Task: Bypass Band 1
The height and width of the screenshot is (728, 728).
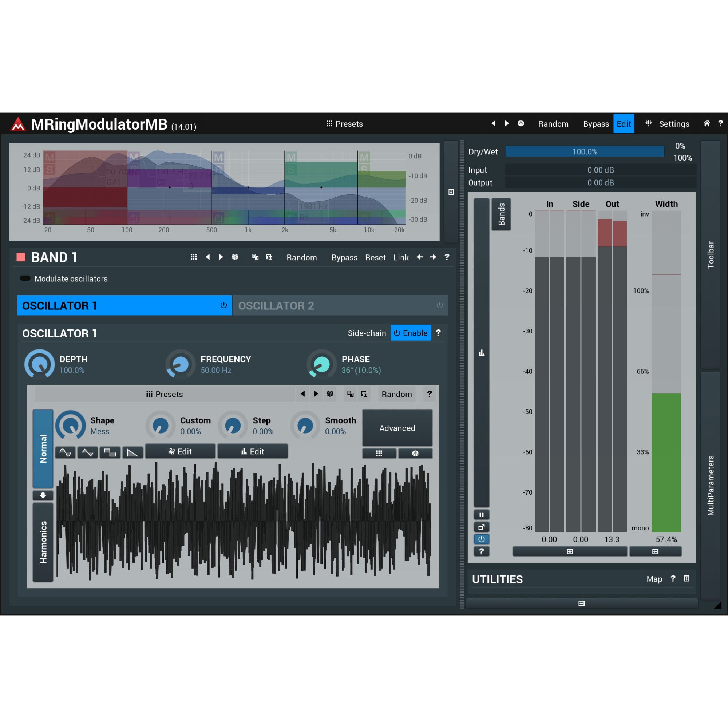Action: click(344, 257)
